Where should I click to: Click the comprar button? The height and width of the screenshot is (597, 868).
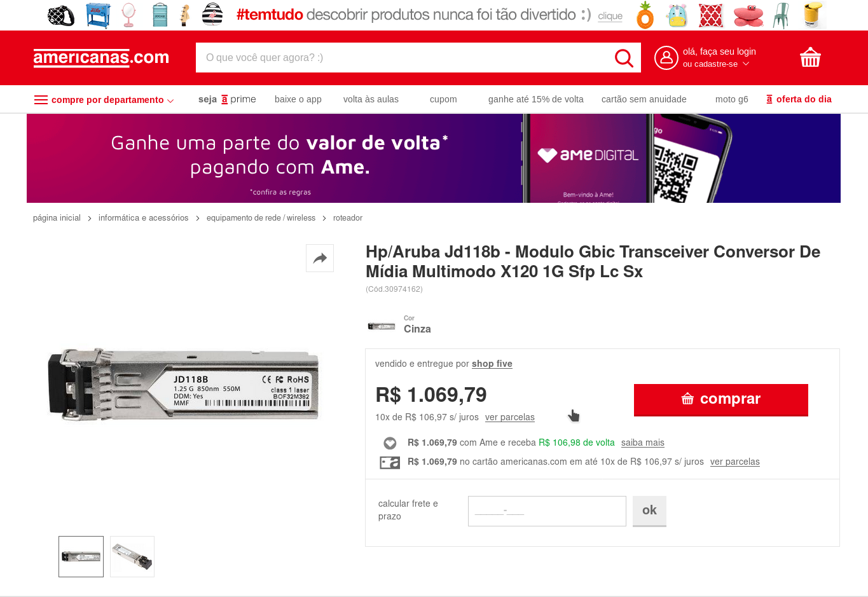pos(721,400)
